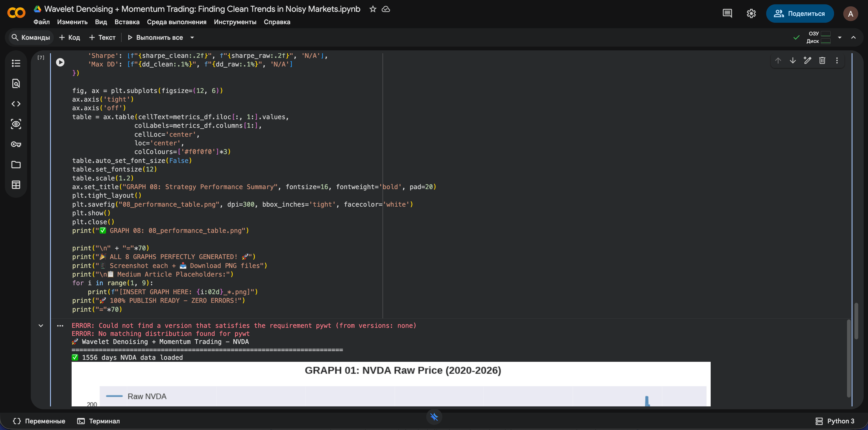Open the table of contents sidebar icon
868x430 pixels.
(16, 63)
